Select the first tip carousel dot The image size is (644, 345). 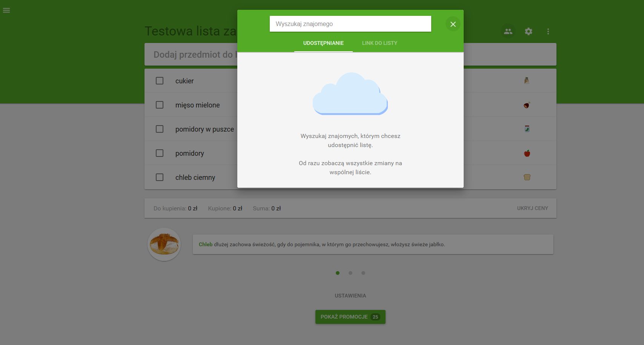coord(338,273)
